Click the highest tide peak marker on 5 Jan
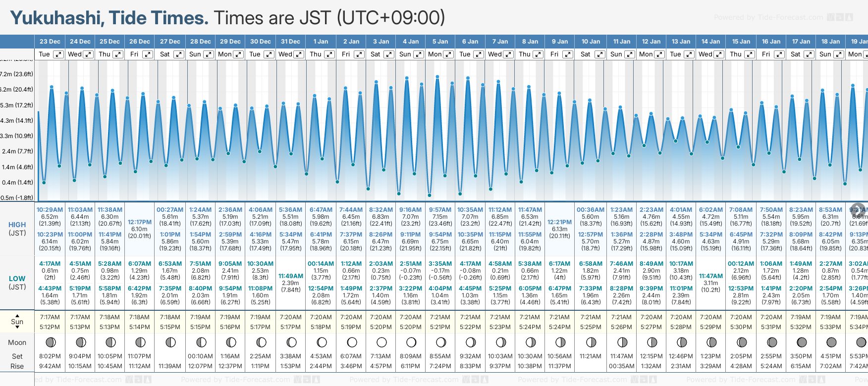Screen dimensions: 868x386 (x=437, y=77)
